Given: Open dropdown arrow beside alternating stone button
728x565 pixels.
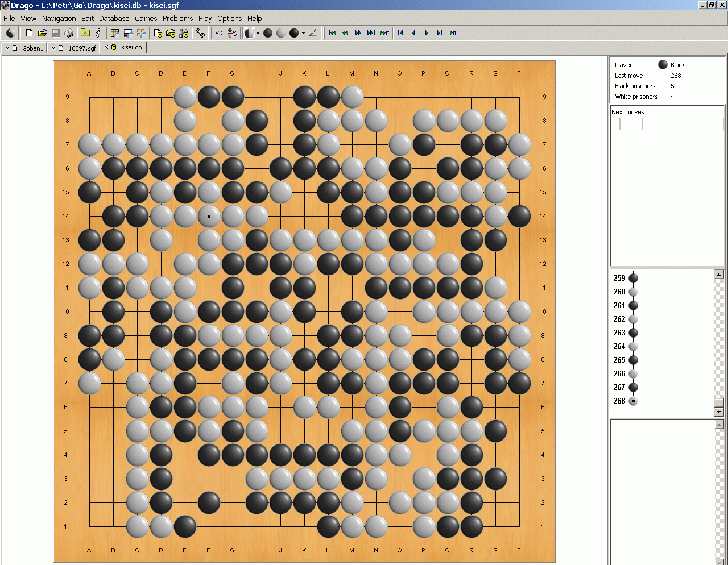Looking at the screenshot, I should coord(258,33).
